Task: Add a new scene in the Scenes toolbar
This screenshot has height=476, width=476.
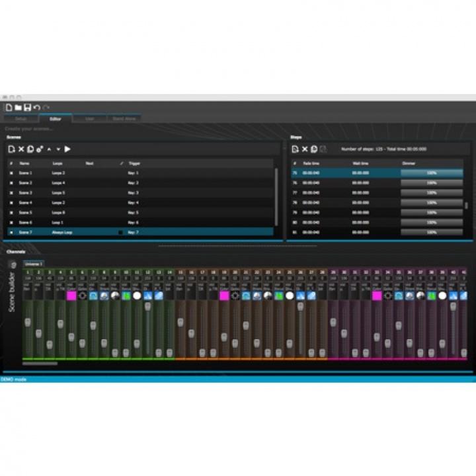Action: [11, 149]
